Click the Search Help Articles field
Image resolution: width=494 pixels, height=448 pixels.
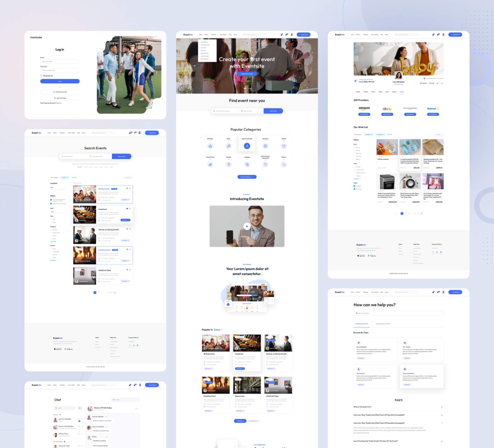[399, 313]
